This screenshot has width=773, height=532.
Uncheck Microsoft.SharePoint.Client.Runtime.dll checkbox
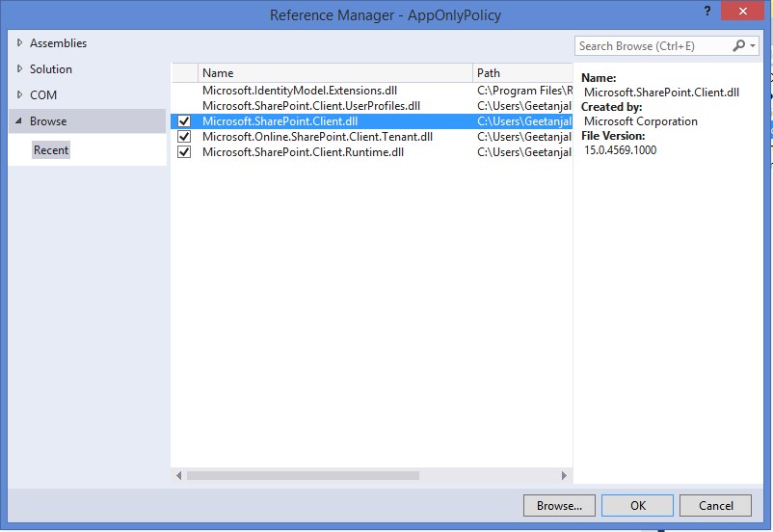pos(184,152)
